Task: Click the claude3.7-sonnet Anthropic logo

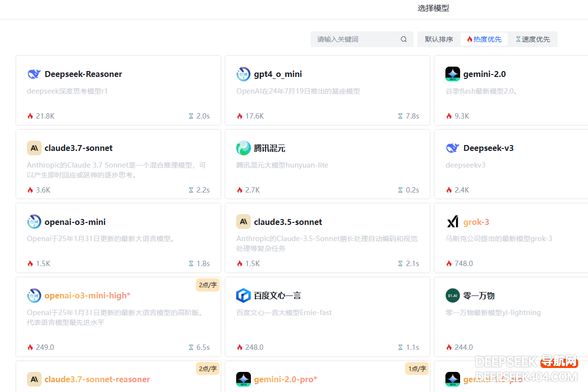Action: point(34,148)
